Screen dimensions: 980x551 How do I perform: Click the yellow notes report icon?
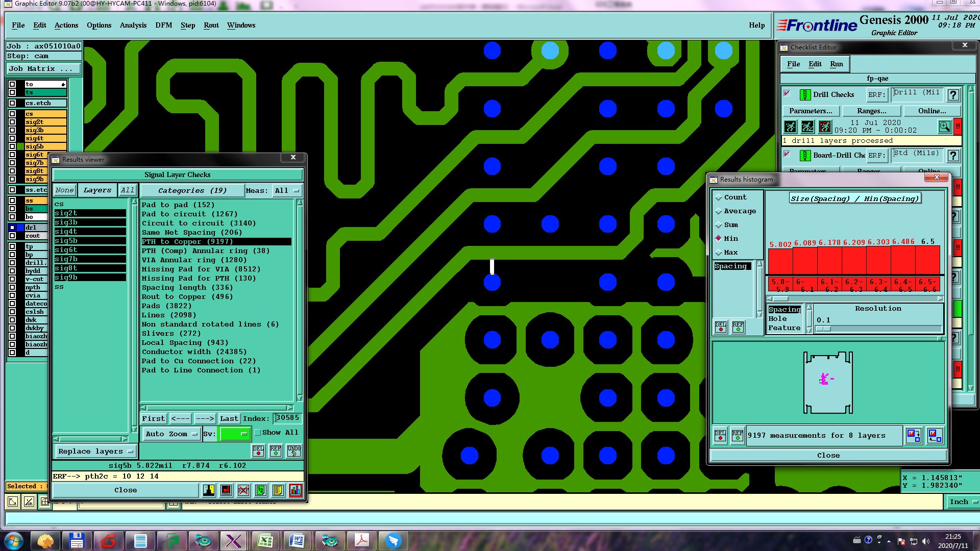tap(278, 490)
